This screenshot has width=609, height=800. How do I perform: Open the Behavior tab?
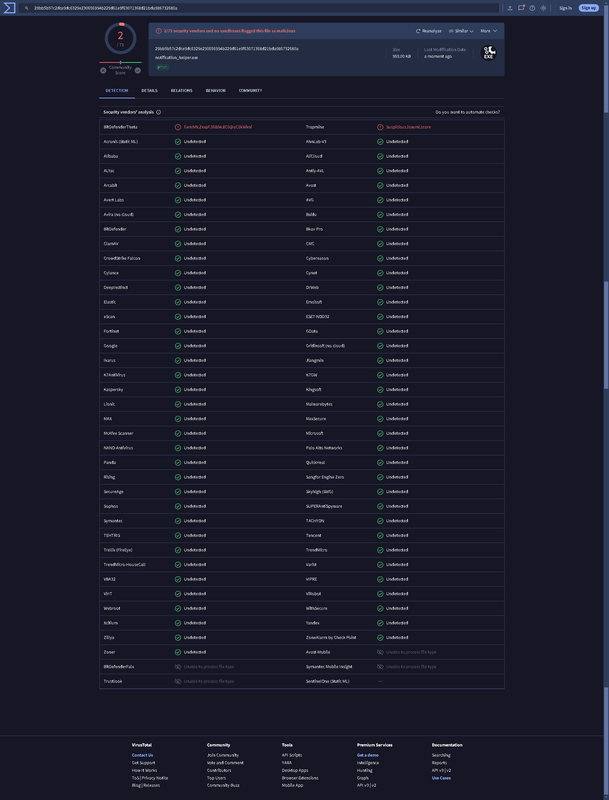[216, 91]
